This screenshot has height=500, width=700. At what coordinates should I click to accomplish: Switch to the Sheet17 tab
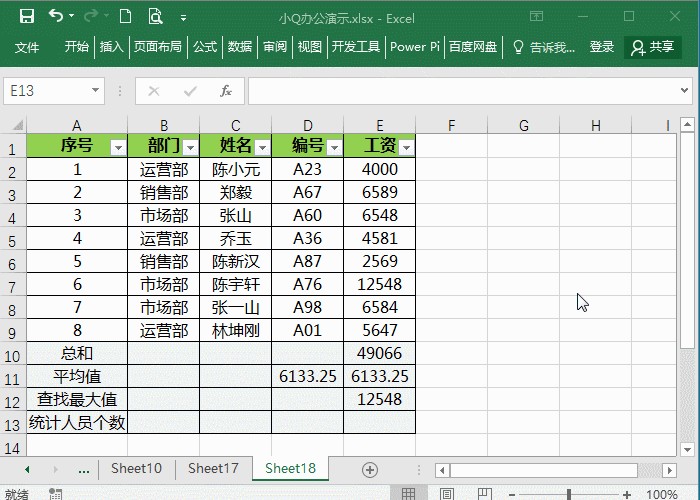coord(213,468)
